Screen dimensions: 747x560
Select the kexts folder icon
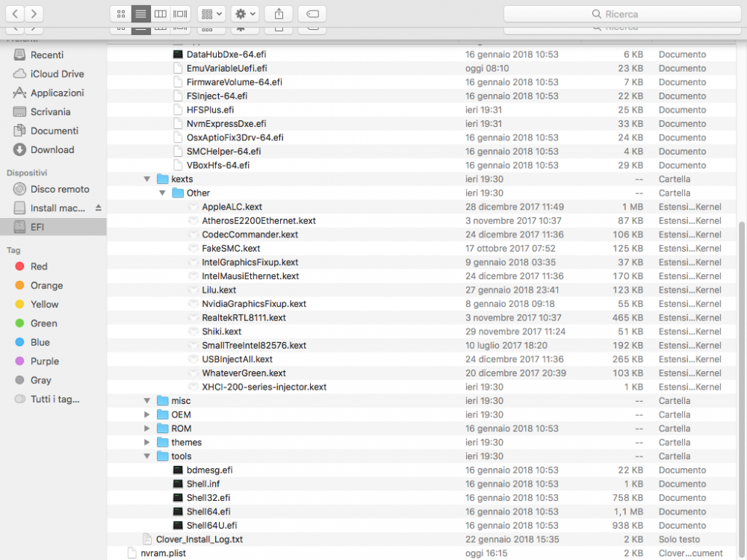click(x=163, y=179)
